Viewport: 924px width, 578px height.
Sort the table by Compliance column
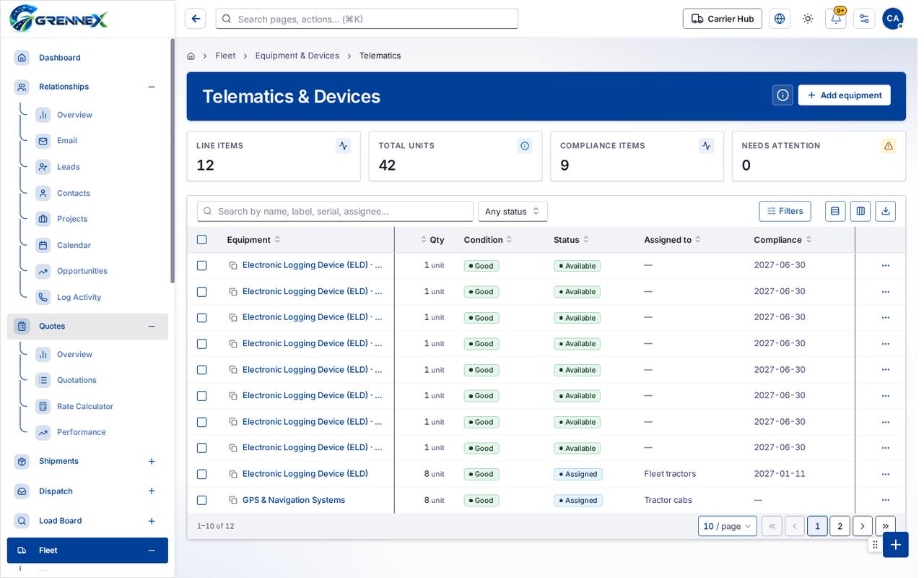pyautogui.click(x=783, y=240)
